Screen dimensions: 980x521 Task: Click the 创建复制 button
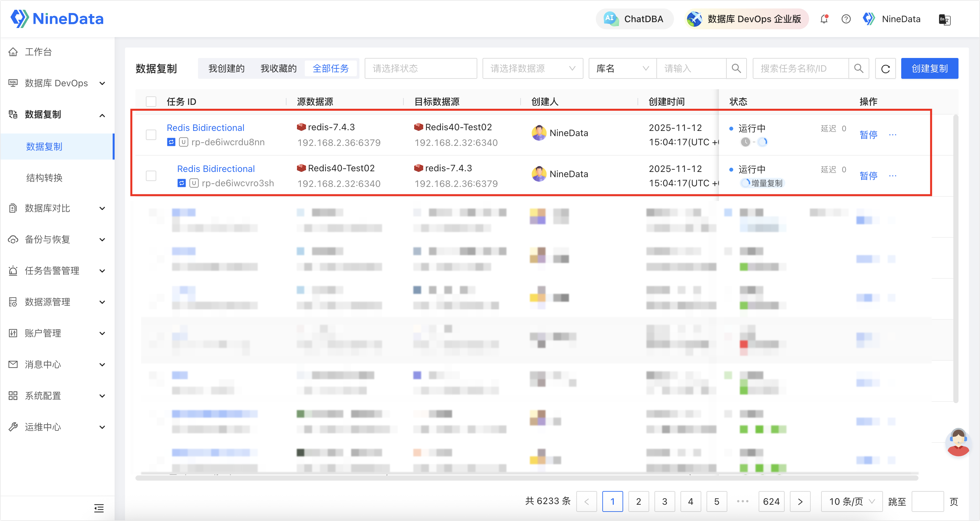[930, 68]
